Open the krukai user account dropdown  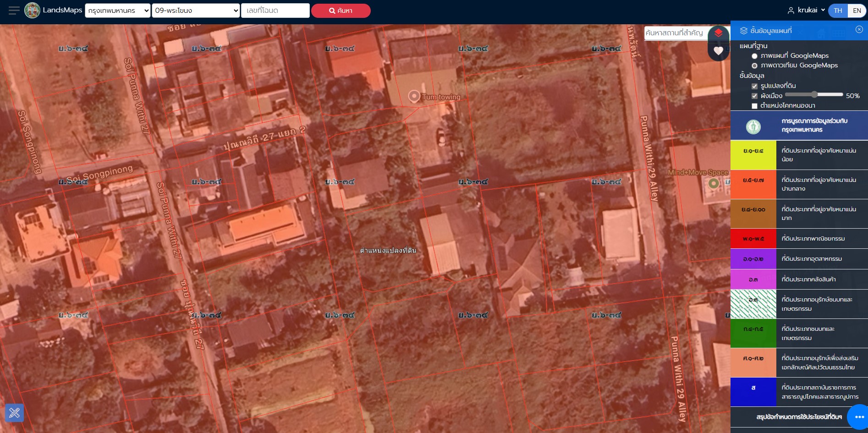tap(806, 10)
